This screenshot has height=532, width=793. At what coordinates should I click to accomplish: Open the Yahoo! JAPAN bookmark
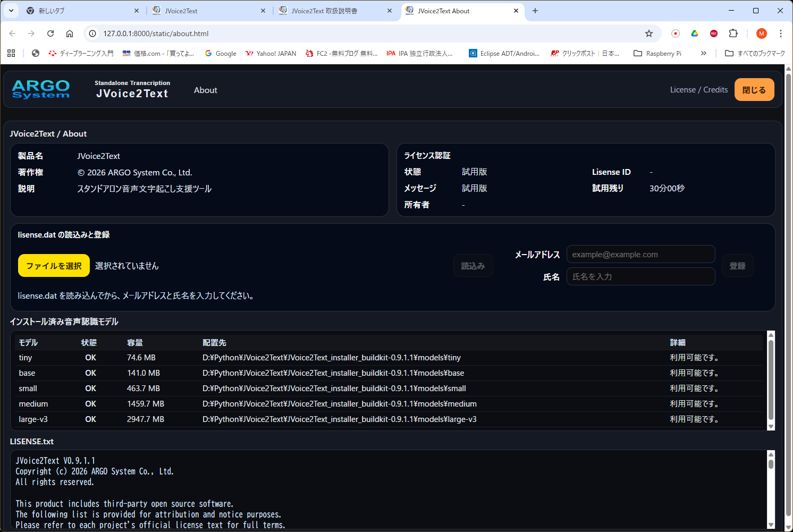271,53
